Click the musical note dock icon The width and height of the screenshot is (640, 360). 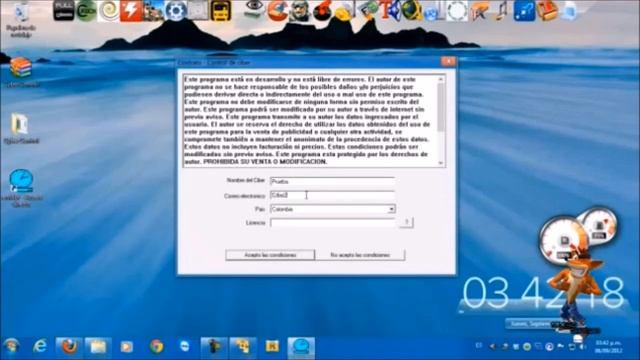click(x=500, y=11)
